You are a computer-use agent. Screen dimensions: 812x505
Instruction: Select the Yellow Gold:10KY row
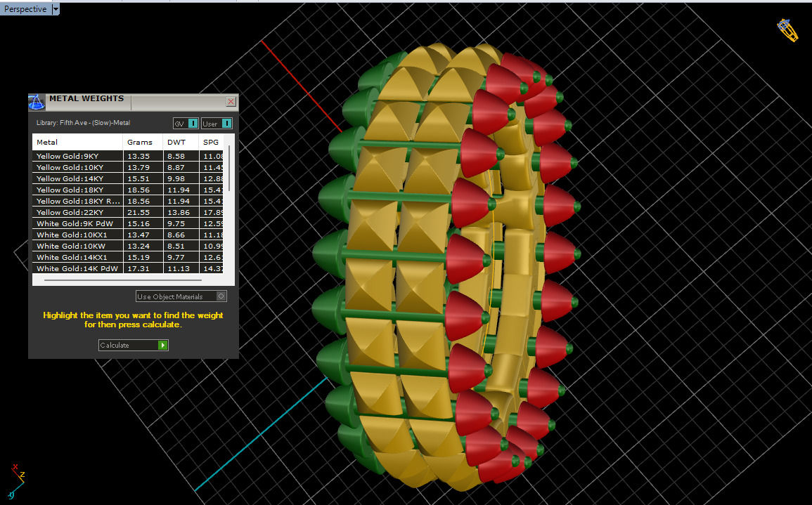tap(128, 167)
